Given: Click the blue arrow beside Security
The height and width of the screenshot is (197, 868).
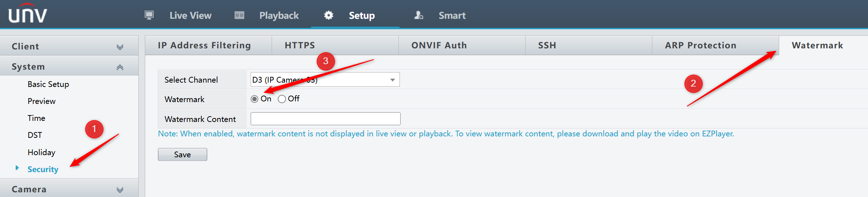Looking at the screenshot, I should pyautogui.click(x=17, y=168).
